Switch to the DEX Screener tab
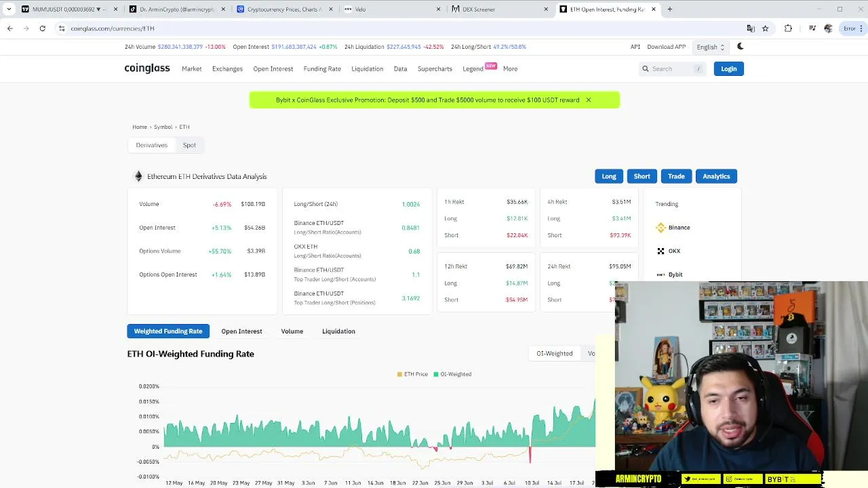This screenshot has height=488, width=868. (500, 9)
